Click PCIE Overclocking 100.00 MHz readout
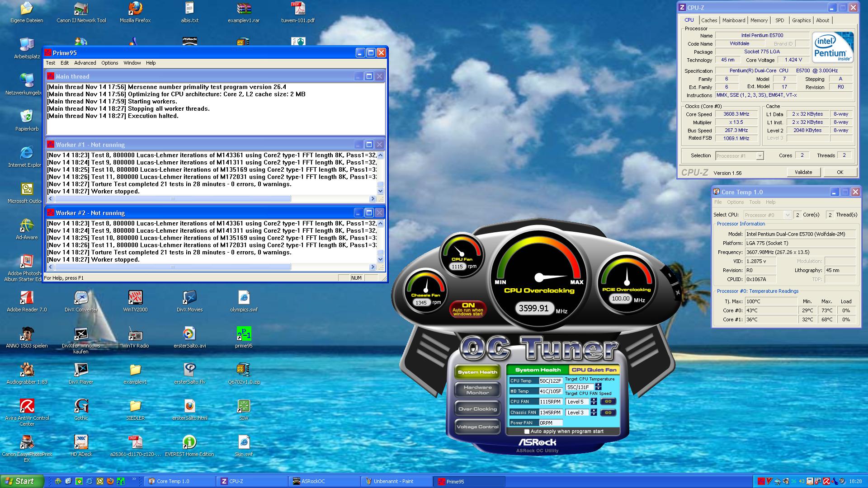 click(620, 299)
